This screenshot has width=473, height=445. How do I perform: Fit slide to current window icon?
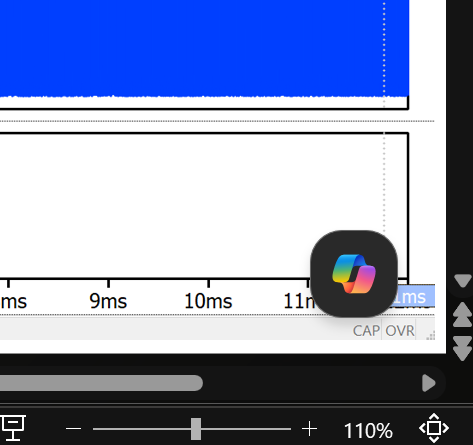coord(434,428)
